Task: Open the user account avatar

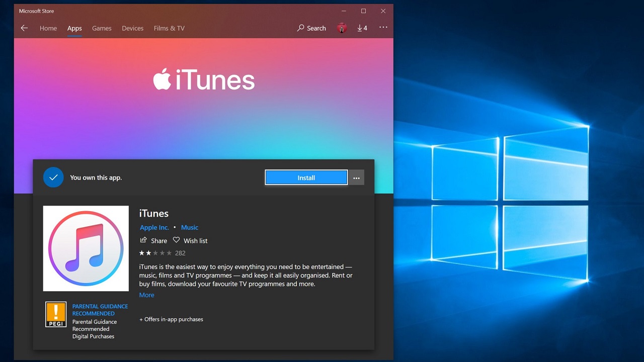Action: coord(342,28)
